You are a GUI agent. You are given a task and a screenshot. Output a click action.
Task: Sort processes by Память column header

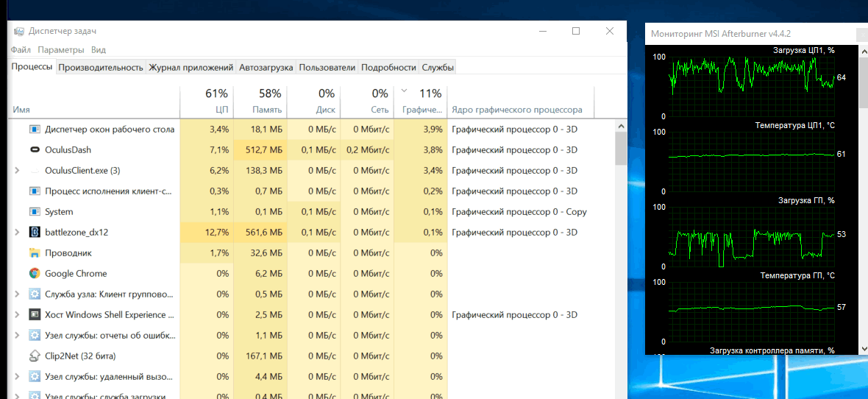click(x=260, y=102)
